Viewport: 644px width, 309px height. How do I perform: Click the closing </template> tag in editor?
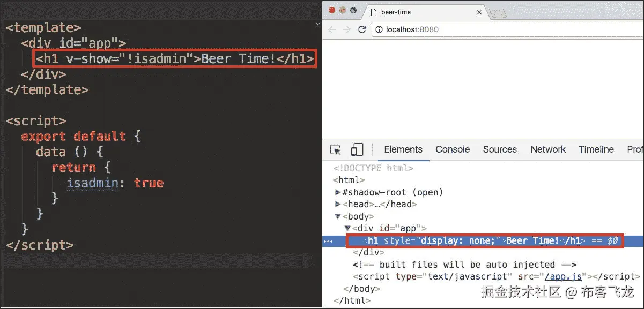[47, 89]
